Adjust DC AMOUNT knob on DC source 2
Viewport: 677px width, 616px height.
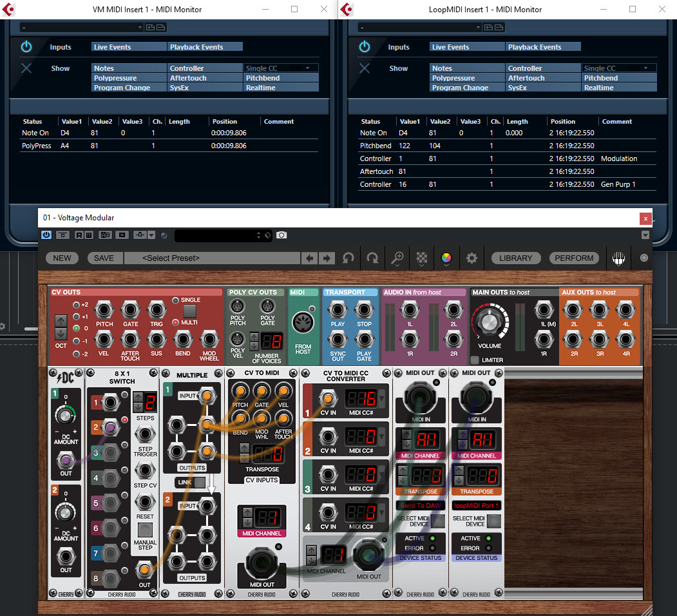(x=65, y=513)
